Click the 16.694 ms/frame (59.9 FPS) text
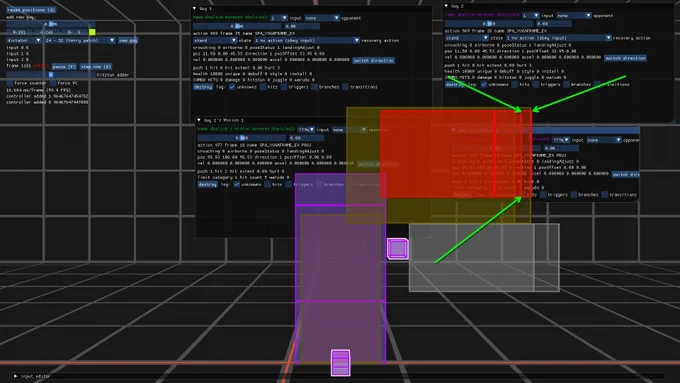Screen dimensions: 680x383 click(x=39, y=90)
